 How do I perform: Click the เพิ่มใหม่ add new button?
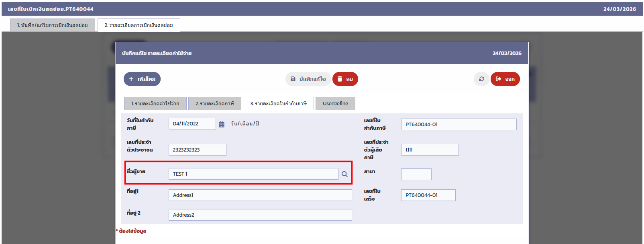click(142, 79)
